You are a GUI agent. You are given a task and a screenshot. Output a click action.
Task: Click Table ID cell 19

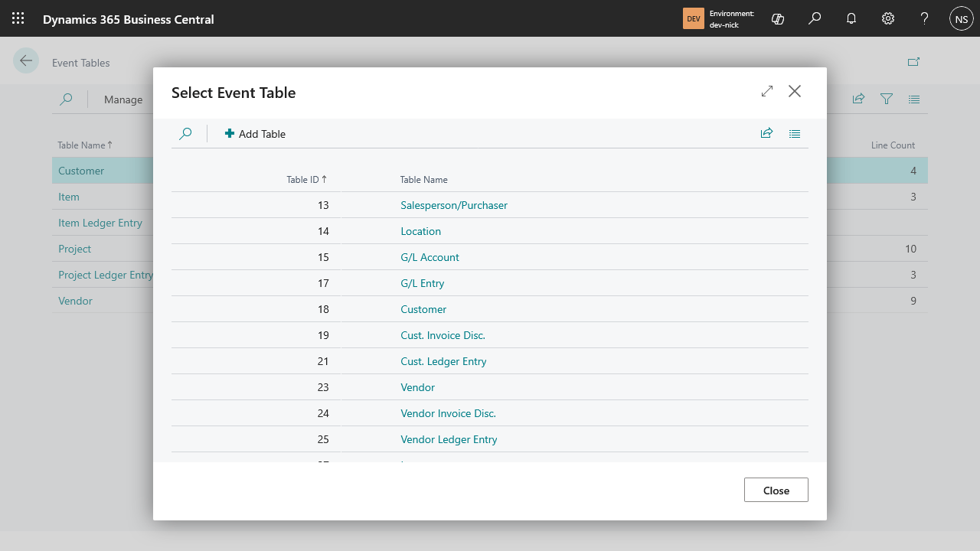click(323, 335)
